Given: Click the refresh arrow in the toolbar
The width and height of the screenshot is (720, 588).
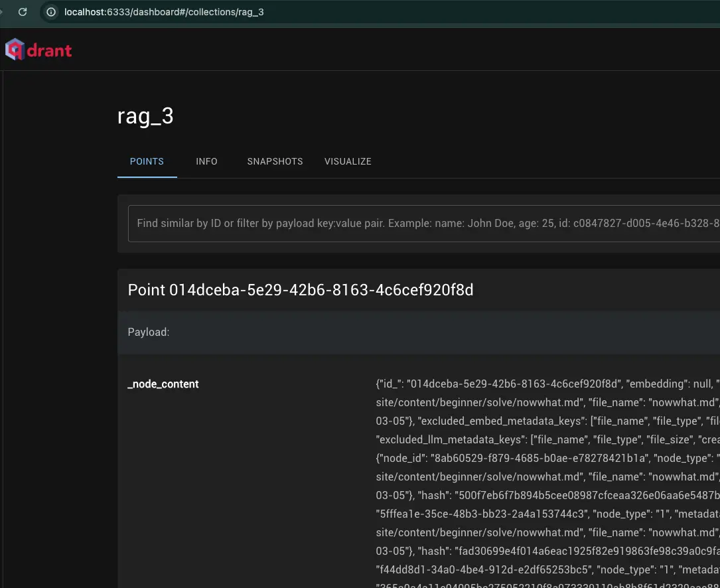Looking at the screenshot, I should click(23, 11).
